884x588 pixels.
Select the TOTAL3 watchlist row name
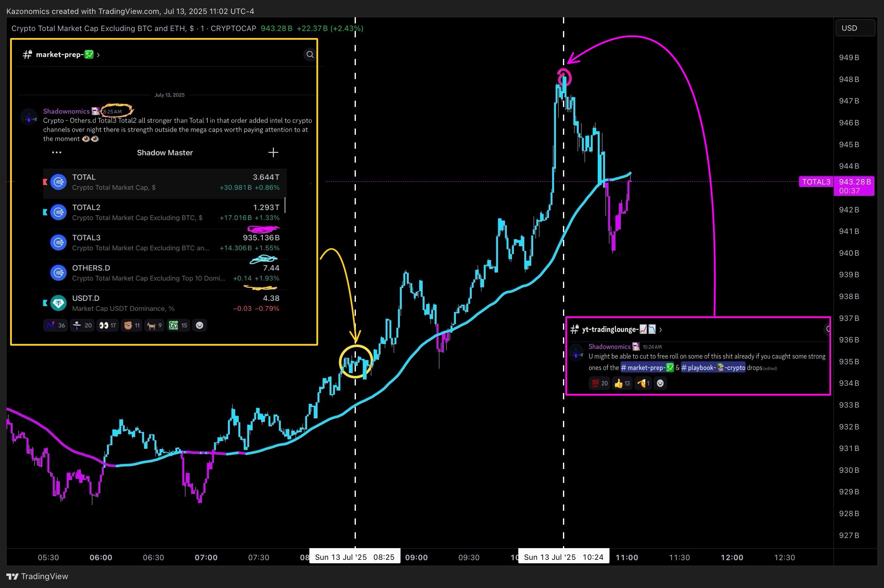pos(86,238)
